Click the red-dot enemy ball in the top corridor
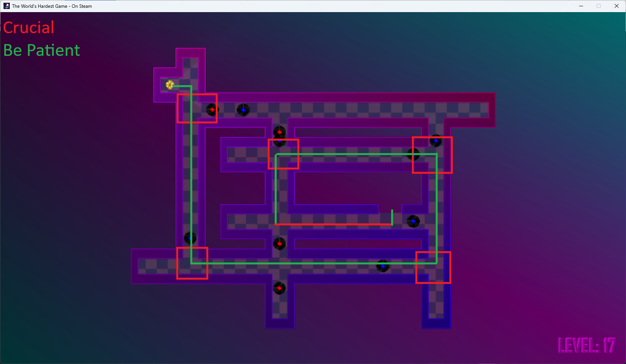Image resolution: width=626 pixels, height=364 pixels. [x=212, y=110]
